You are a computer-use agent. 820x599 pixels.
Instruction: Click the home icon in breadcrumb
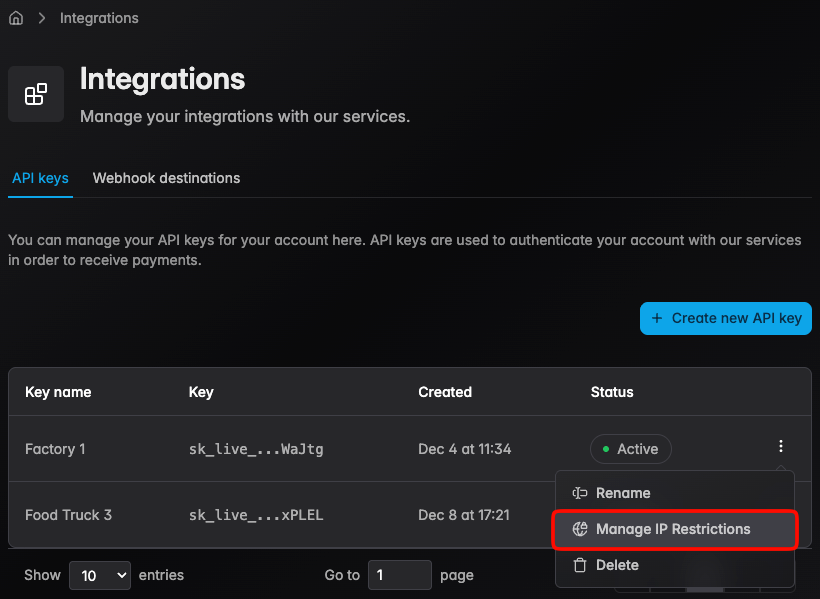(x=16, y=18)
